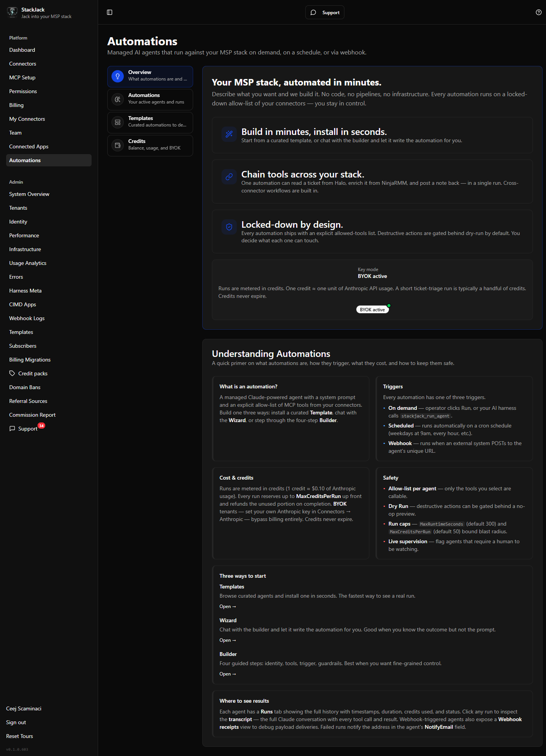Viewport: 546px width, 756px height.
Task: Open Billing in Platform section
Action: click(x=49, y=105)
